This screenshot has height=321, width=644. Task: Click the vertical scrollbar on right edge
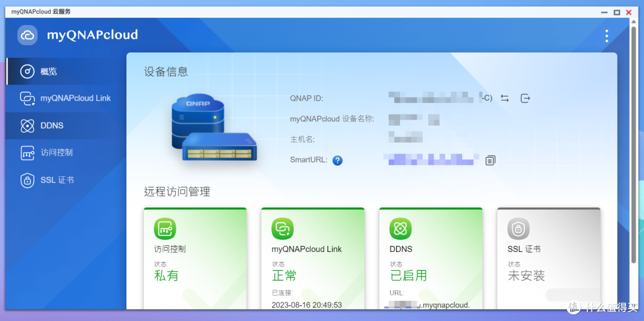pyautogui.click(x=634, y=145)
